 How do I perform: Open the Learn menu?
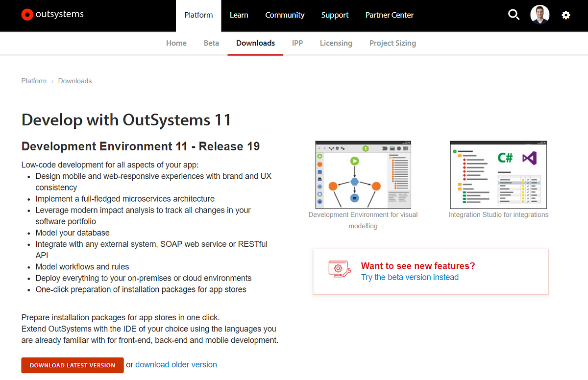[x=239, y=15]
